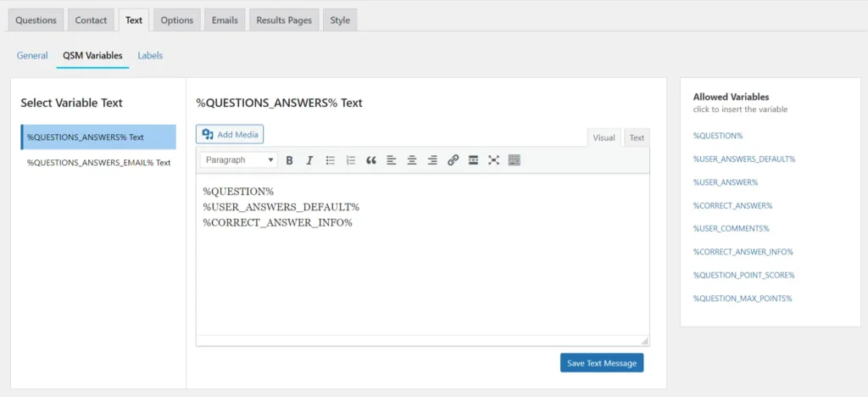Screen dimensions: 868x397
Task: Save the text message
Action: click(602, 363)
